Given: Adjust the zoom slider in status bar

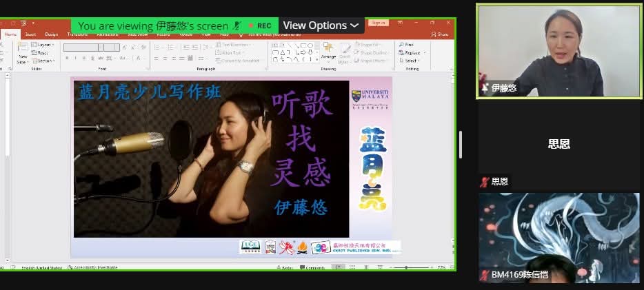Looking at the screenshot, I should pyautogui.click(x=407, y=267).
